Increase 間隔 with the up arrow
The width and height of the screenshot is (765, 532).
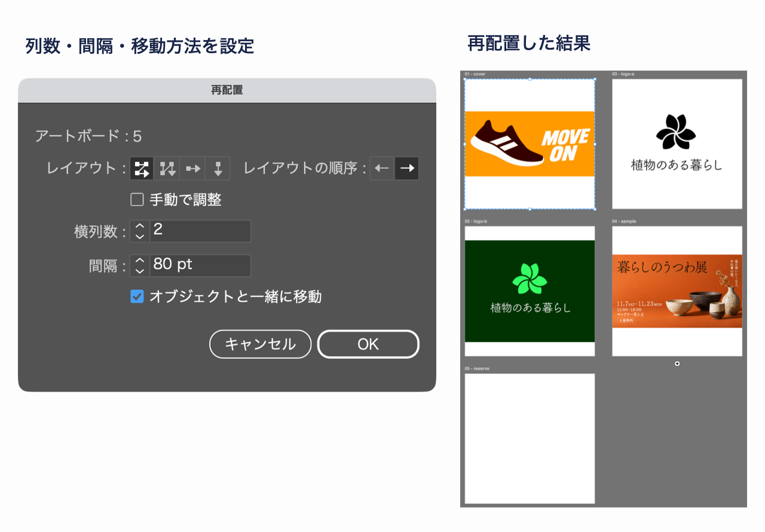pyautogui.click(x=140, y=261)
